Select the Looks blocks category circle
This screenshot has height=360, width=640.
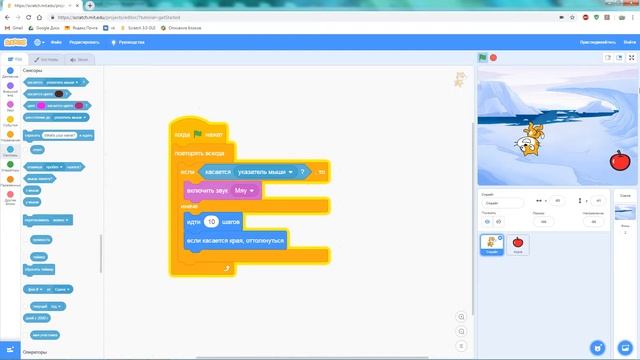tap(10, 86)
